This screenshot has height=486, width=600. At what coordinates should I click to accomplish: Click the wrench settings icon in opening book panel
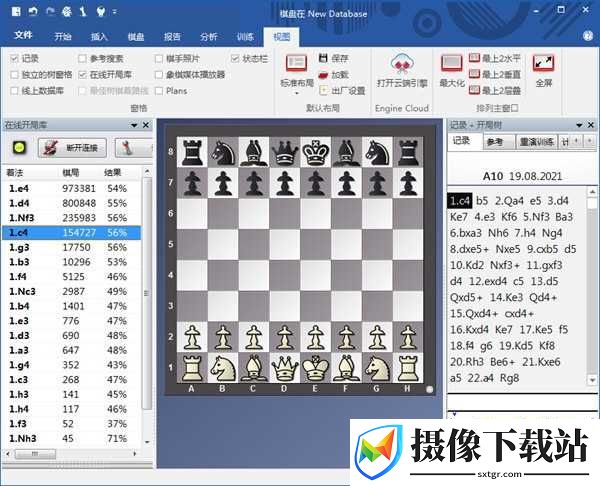(x=127, y=148)
